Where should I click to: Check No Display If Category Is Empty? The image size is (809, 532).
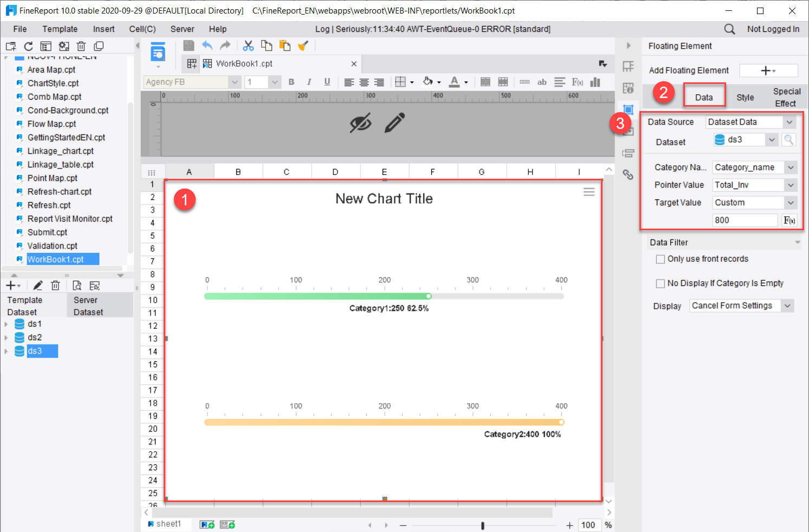click(x=660, y=283)
